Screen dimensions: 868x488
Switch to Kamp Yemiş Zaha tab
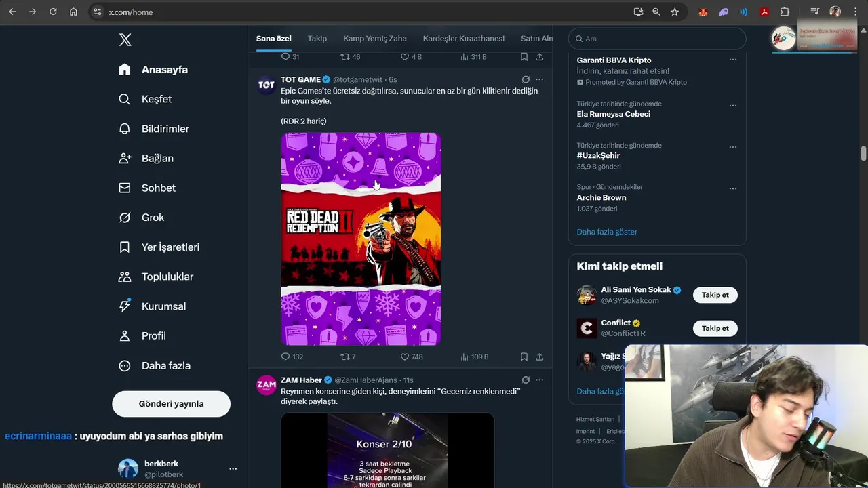375,39
